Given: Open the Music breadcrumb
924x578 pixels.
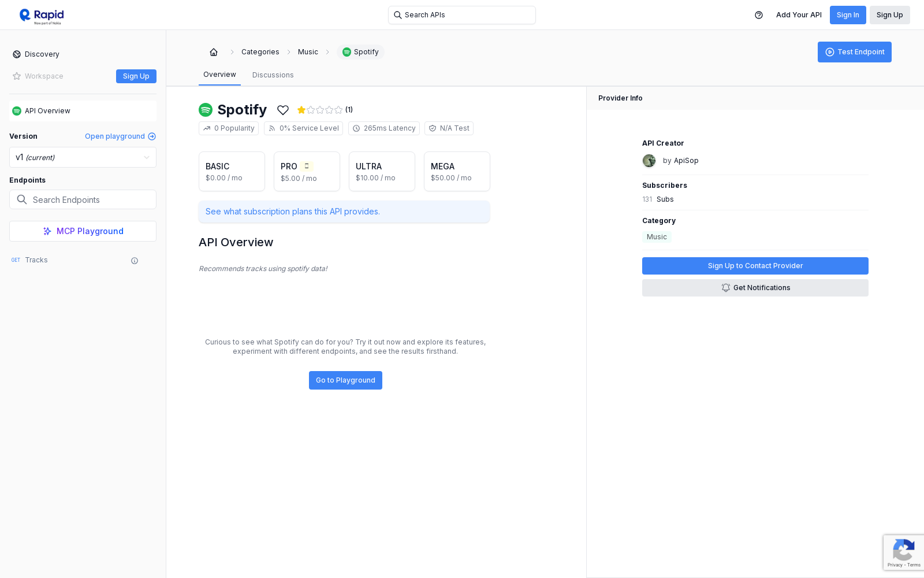Looking at the screenshot, I should coord(308,52).
